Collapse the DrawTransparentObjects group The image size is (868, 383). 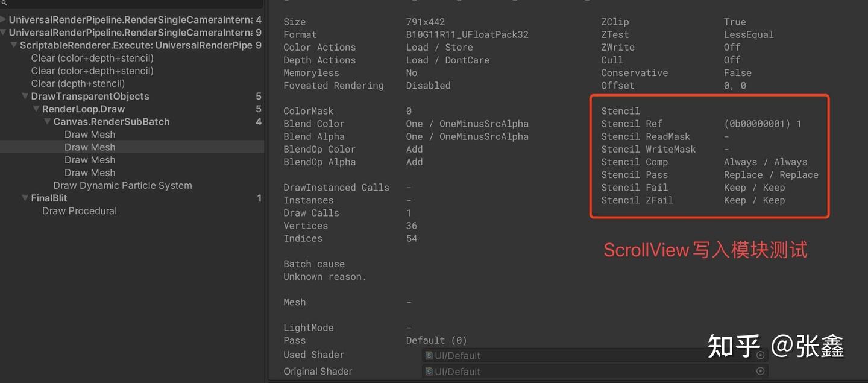(25, 96)
